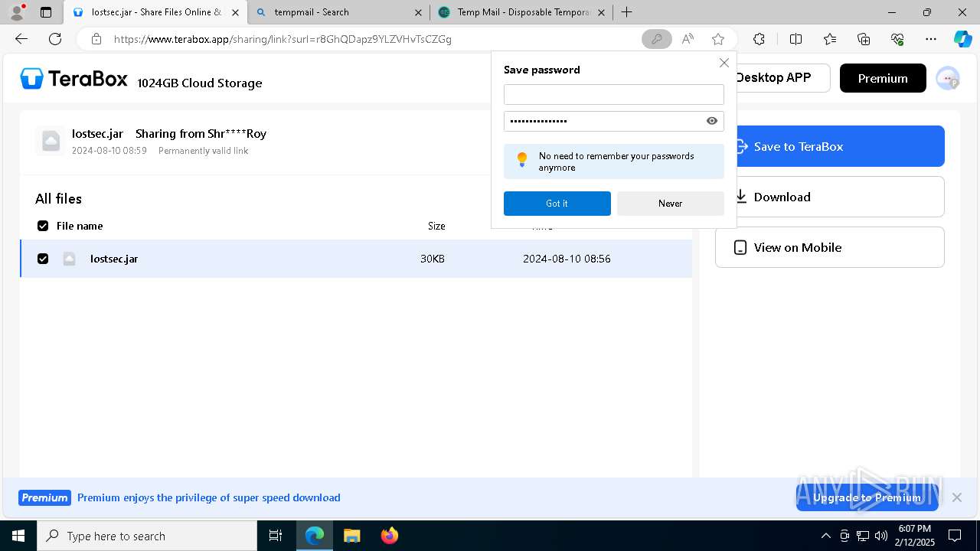Choose Never save password
The image size is (980, 551).
click(670, 204)
